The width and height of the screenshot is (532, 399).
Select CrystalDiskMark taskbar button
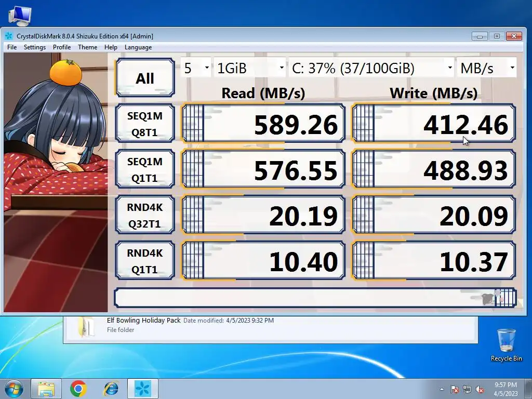click(x=143, y=389)
